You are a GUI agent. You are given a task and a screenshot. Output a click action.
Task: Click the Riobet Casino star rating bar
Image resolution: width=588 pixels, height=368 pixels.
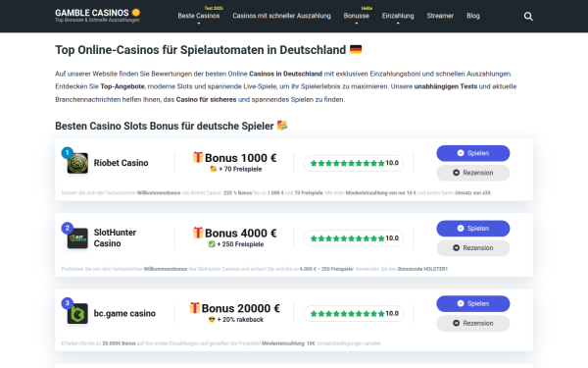coord(354,163)
